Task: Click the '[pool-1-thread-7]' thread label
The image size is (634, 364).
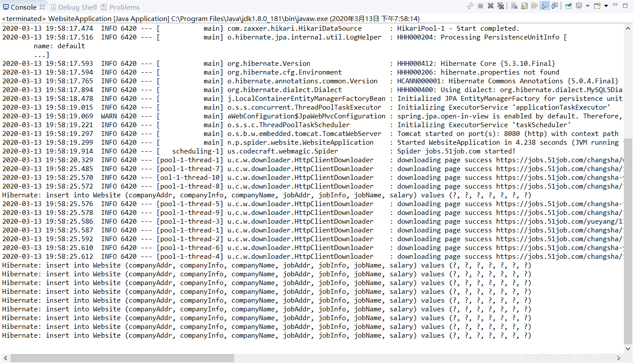Action: [190, 168]
